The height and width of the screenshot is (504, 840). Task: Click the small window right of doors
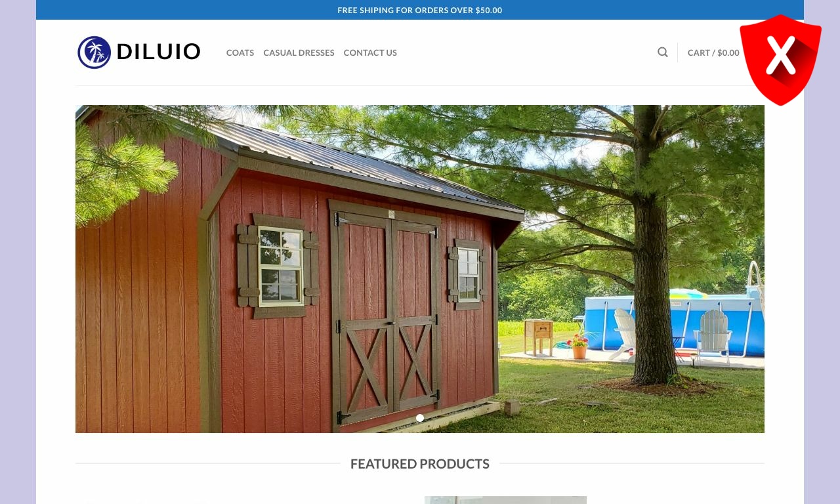468,274
